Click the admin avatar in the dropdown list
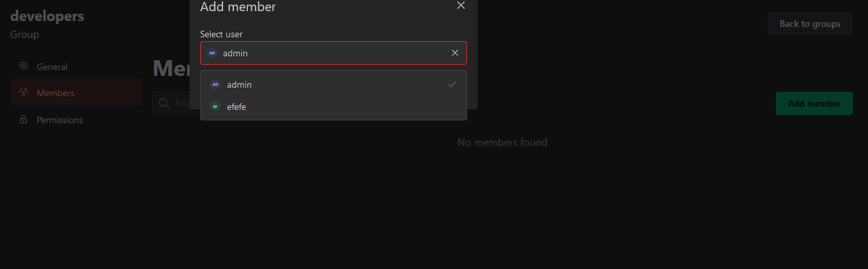Viewport: 868px width, 269px height. (x=215, y=84)
